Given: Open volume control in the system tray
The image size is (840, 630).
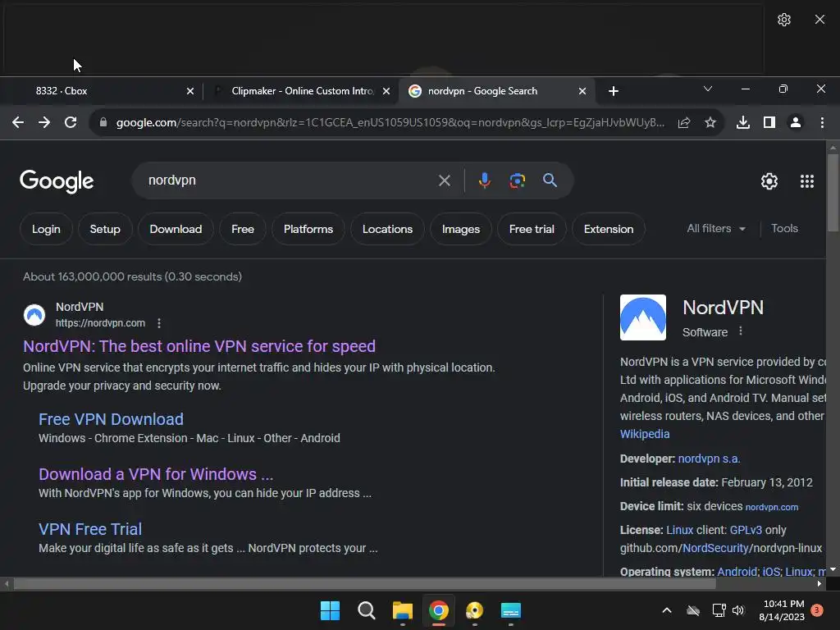Looking at the screenshot, I should (738, 610).
